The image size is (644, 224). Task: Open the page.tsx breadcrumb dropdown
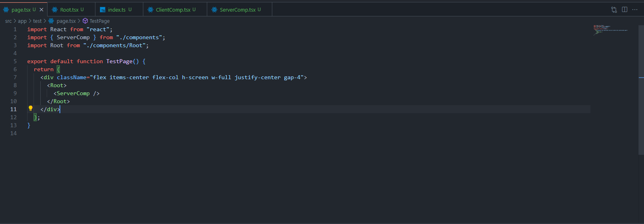(x=66, y=21)
